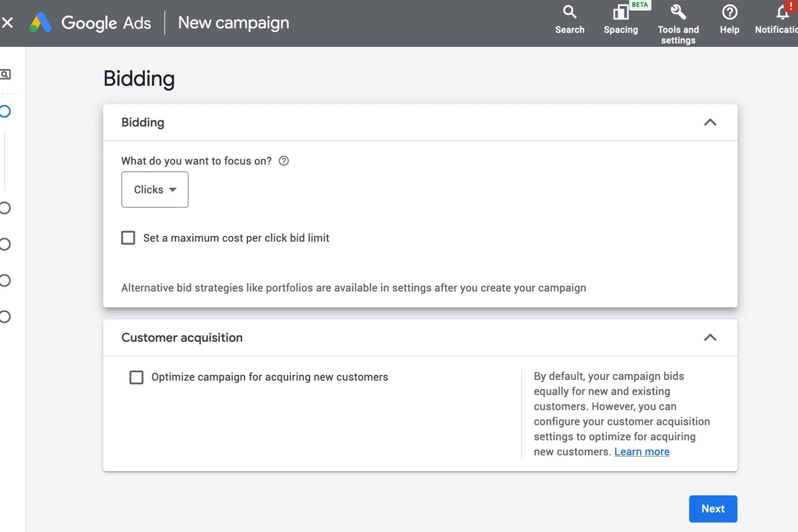Click the BETA badge on Spacing

coord(640,5)
